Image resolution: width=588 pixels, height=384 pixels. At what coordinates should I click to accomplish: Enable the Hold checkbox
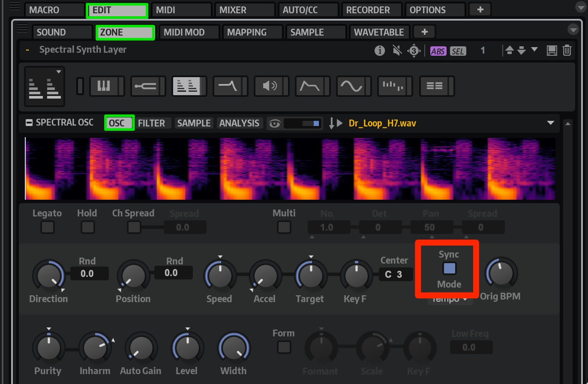pyautogui.click(x=87, y=227)
